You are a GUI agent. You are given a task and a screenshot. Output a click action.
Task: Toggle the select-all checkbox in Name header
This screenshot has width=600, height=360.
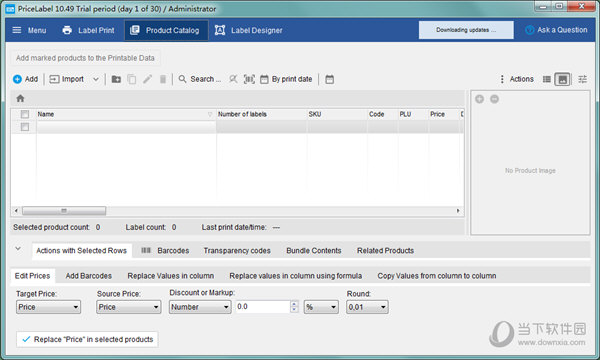click(x=25, y=114)
